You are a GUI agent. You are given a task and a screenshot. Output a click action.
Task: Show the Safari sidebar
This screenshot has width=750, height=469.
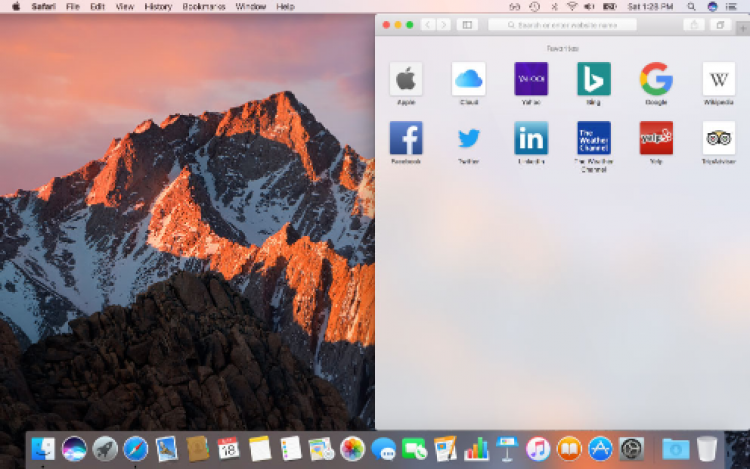pyautogui.click(x=467, y=25)
